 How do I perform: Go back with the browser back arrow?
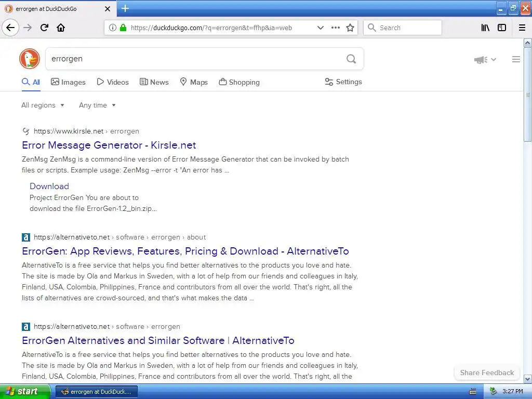[x=10, y=28]
